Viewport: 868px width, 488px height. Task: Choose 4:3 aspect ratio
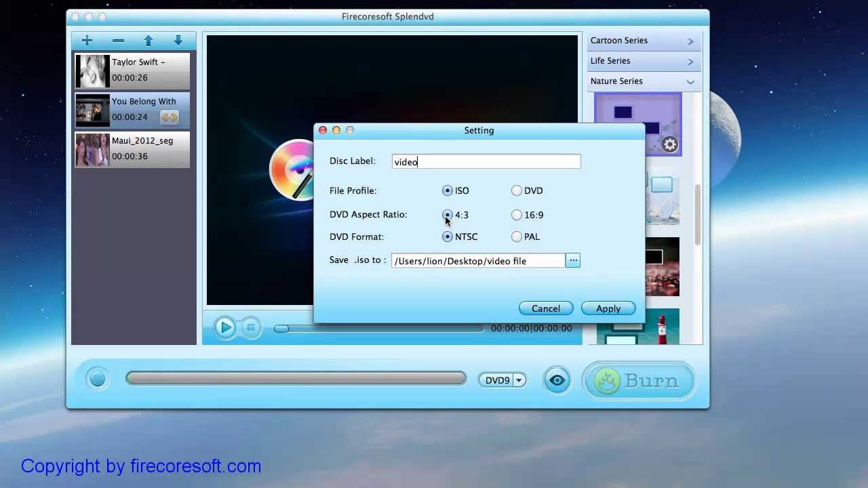tap(447, 215)
